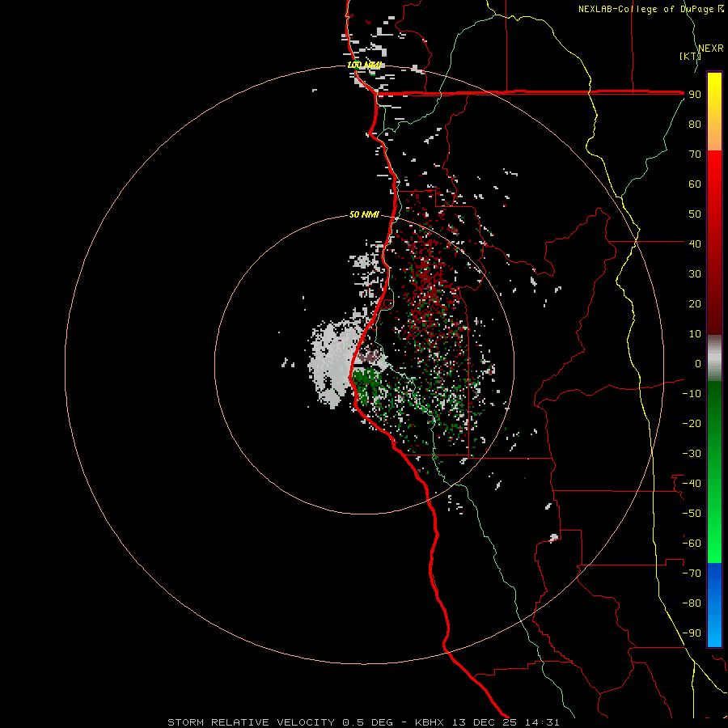Screen dimensions: 728x728
Task: Pick the gray zero-velocity segment of the color bar
Action: 714,358
